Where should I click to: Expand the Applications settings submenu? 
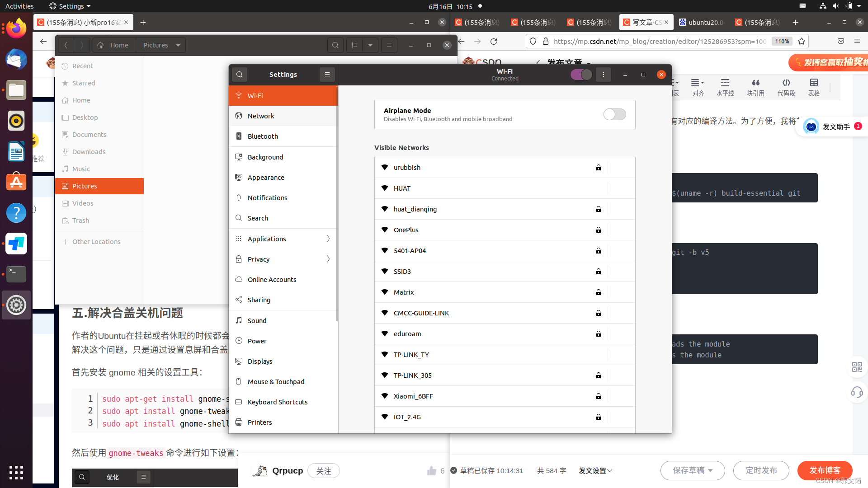click(328, 239)
